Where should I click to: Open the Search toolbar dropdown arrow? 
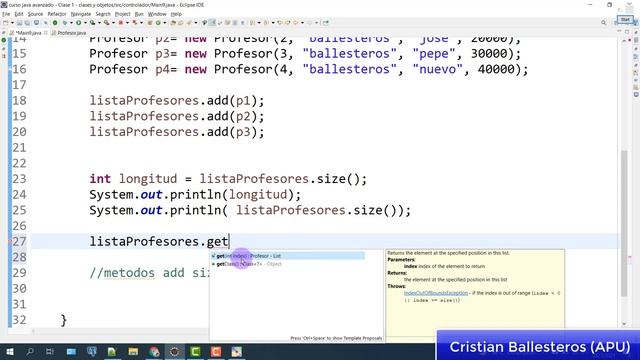coord(196,23)
